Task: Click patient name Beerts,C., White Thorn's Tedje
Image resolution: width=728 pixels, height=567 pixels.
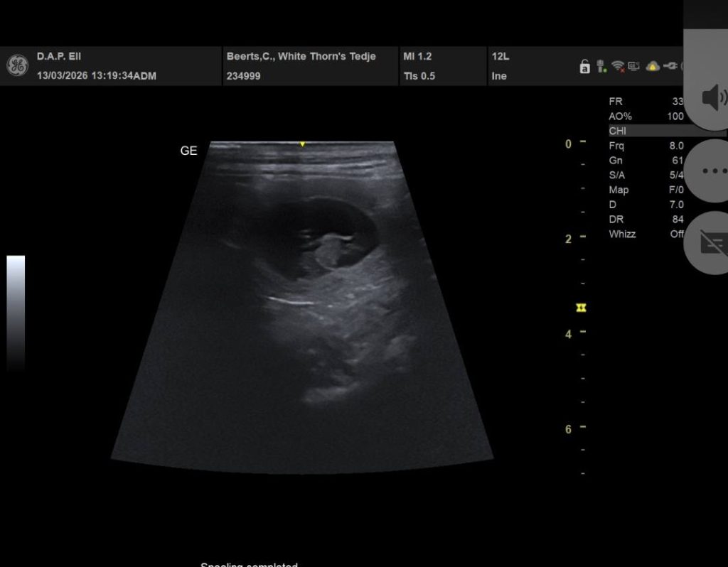Action: [x=301, y=56]
